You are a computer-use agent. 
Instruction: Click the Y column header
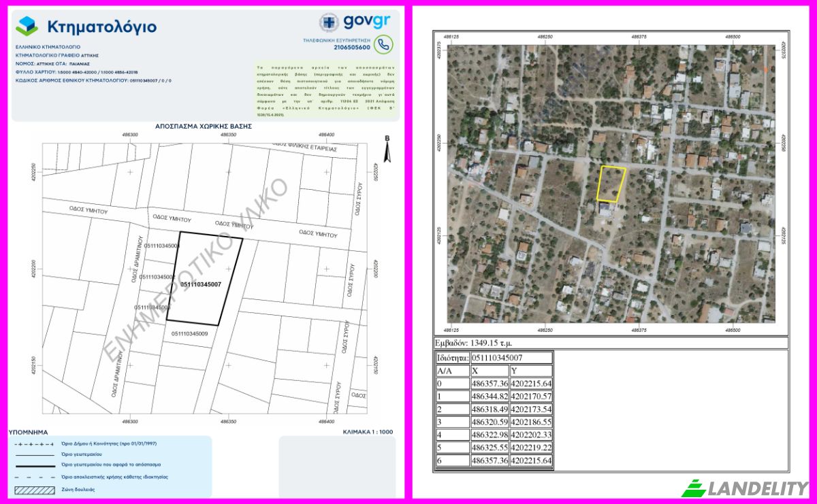pyautogui.click(x=531, y=371)
